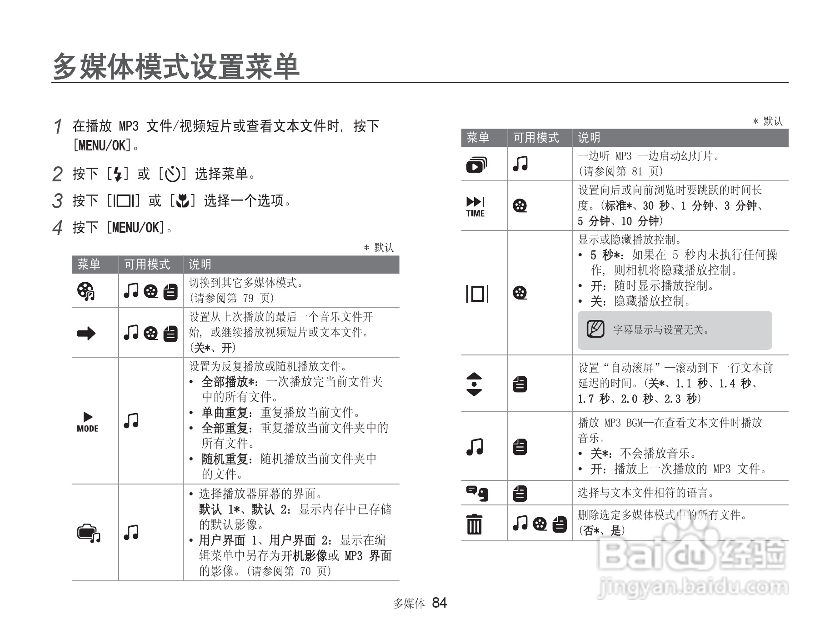Click the text (关*、开) in resume row
The width and height of the screenshot is (840, 634).
(x=213, y=348)
